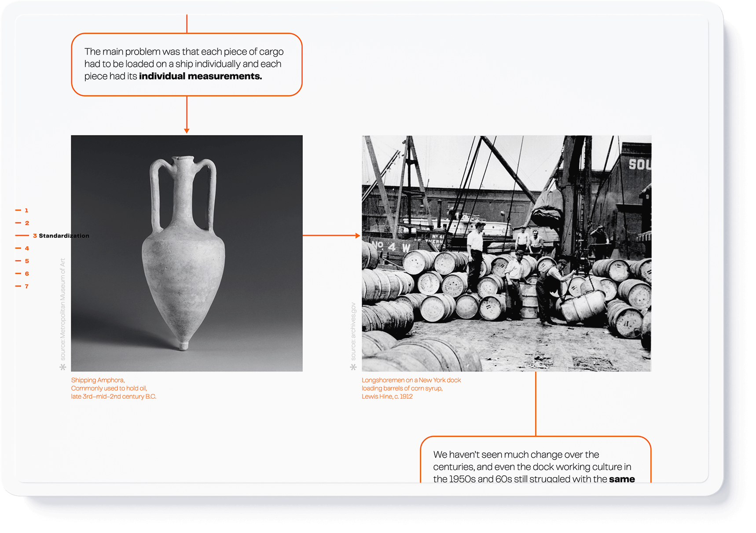The width and height of the screenshot is (756, 533).
Task: Click the 'Lewis Hine, c. 1912' credit line
Action: click(387, 397)
